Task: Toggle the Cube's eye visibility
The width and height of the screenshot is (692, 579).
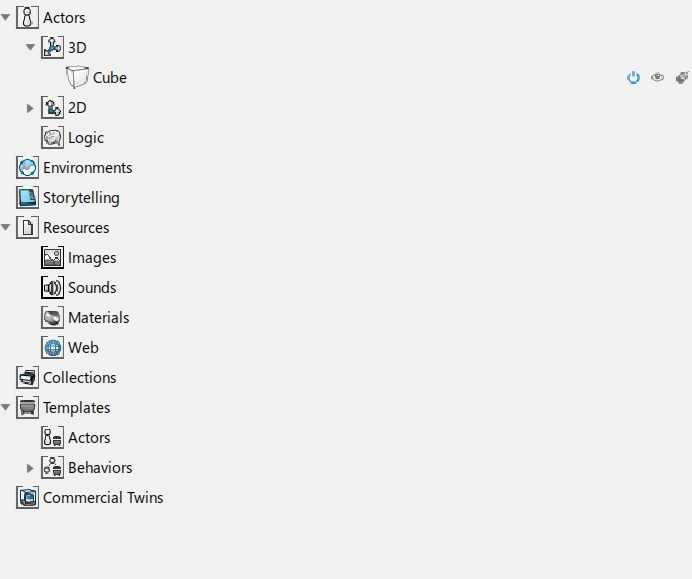Action: point(657,77)
